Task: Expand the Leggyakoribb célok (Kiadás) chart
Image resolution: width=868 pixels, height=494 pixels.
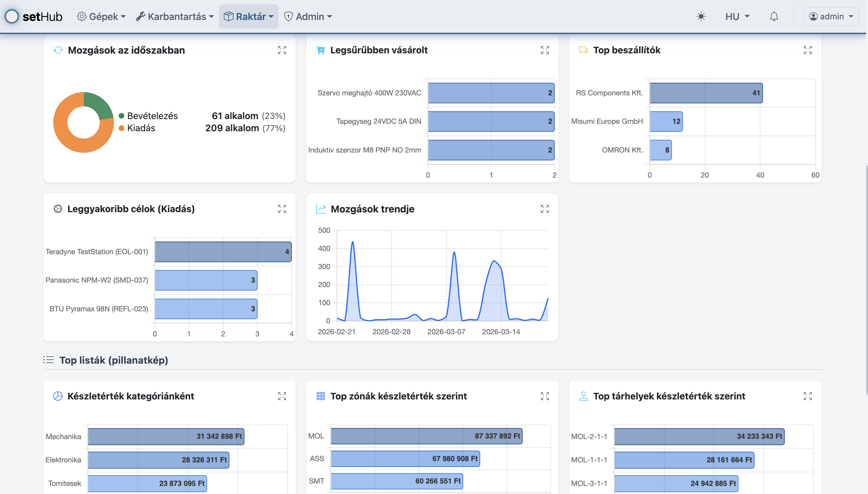Action: (282, 209)
